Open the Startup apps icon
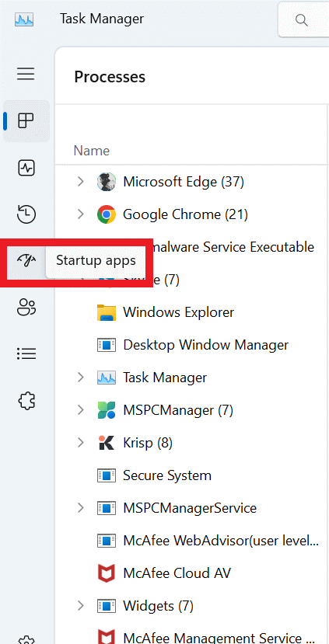This screenshot has height=644, width=329. pyautogui.click(x=26, y=260)
